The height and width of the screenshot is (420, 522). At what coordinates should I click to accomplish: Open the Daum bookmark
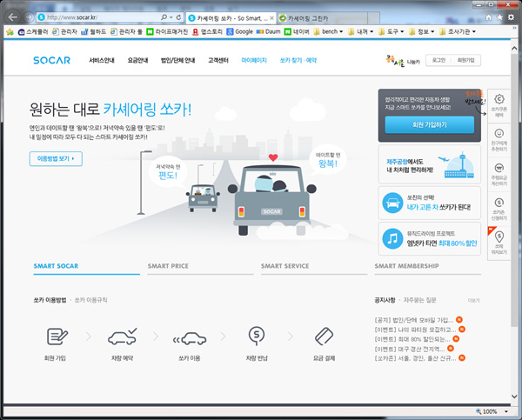pyautogui.click(x=268, y=31)
